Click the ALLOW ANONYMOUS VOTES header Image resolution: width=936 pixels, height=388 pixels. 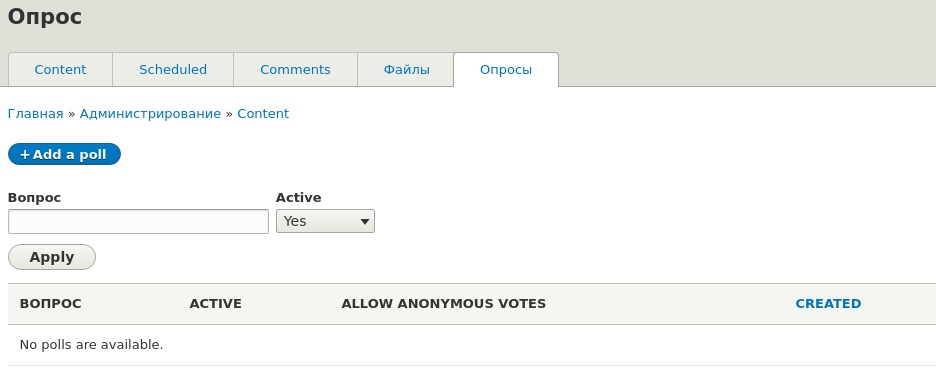pyautogui.click(x=444, y=304)
